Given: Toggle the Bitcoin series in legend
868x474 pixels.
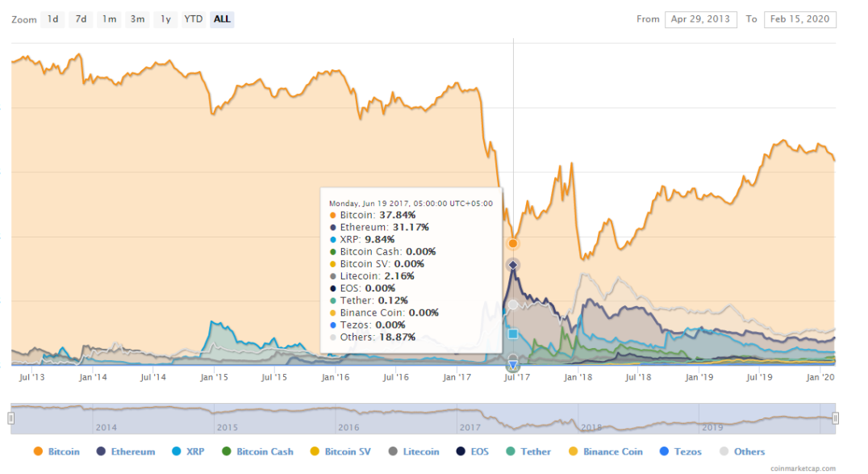Looking at the screenshot, I should tap(57, 451).
